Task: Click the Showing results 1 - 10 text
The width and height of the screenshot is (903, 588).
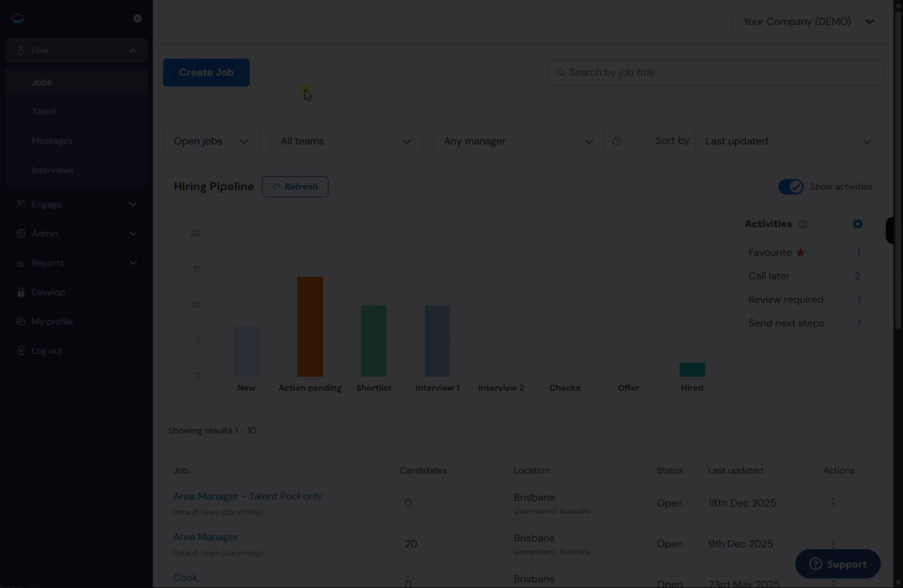Action: click(x=212, y=431)
